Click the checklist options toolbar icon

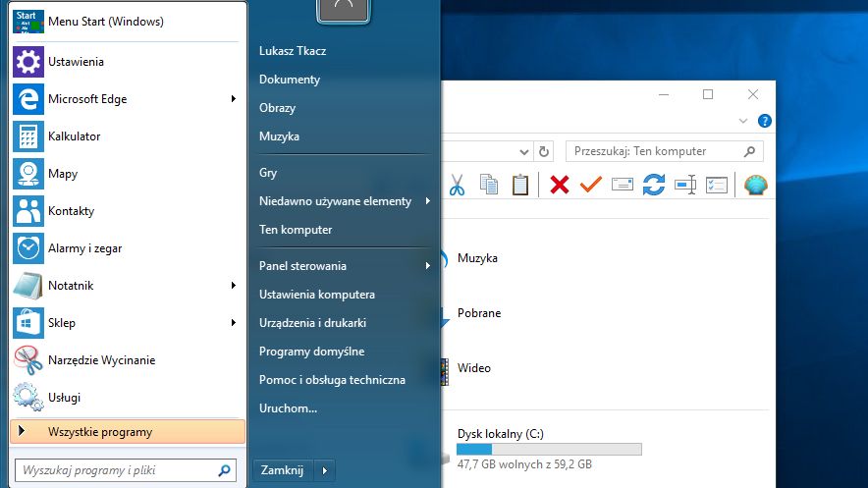click(x=717, y=185)
